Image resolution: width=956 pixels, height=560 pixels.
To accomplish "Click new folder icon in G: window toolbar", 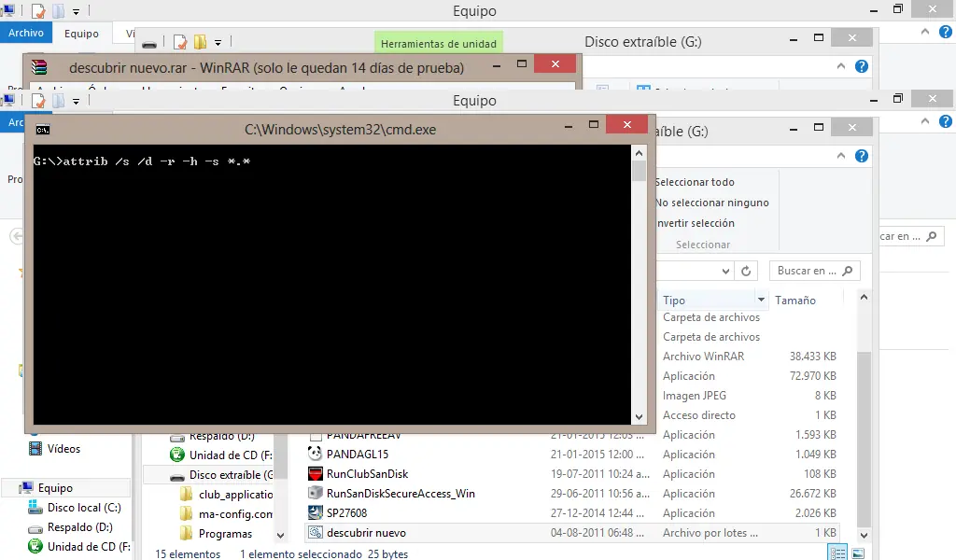I will (200, 42).
